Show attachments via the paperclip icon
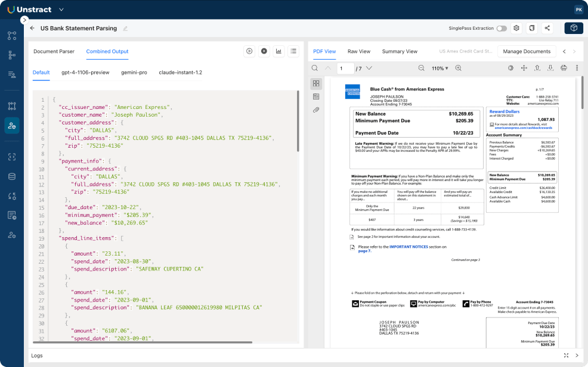The height and width of the screenshot is (367, 588). click(x=316, y=110)
